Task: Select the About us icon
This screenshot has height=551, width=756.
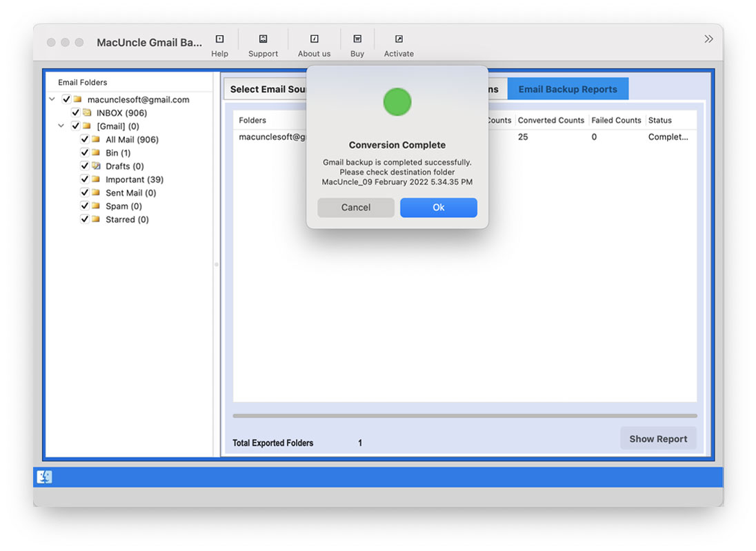Action: click(314, 40)
